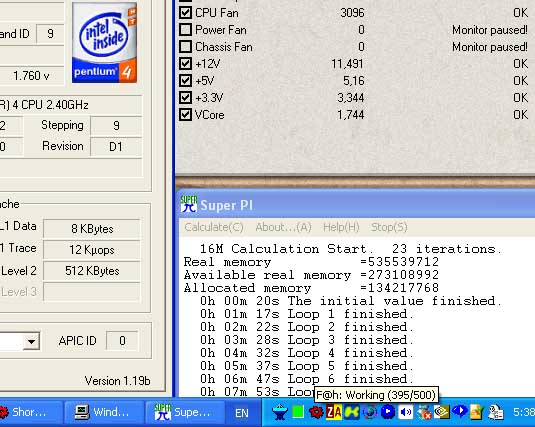Click the blue play-button tray icon
The width and height of the screenshot is (535, 427).
click(x=388, y=412)
